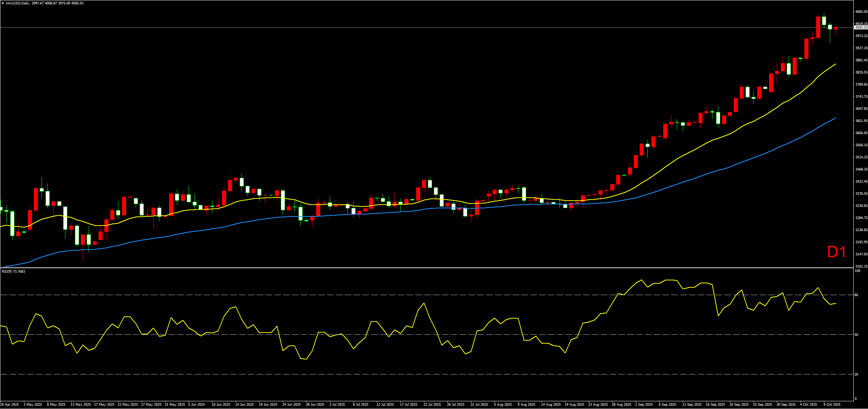Click the 19 Aug 2025 date label
This screenshot has height=409, width=868.
[575, 405]
